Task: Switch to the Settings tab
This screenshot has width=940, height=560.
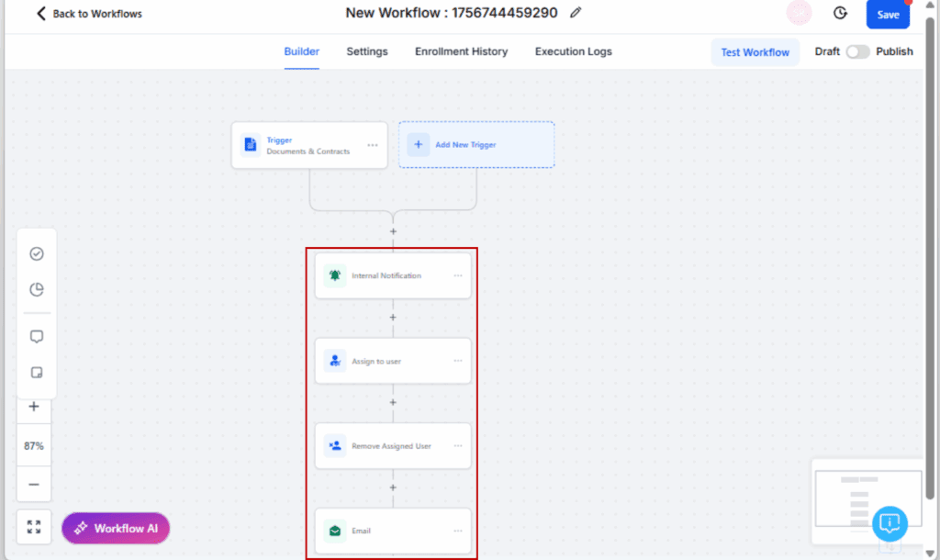Action: (x=367, y=51)
